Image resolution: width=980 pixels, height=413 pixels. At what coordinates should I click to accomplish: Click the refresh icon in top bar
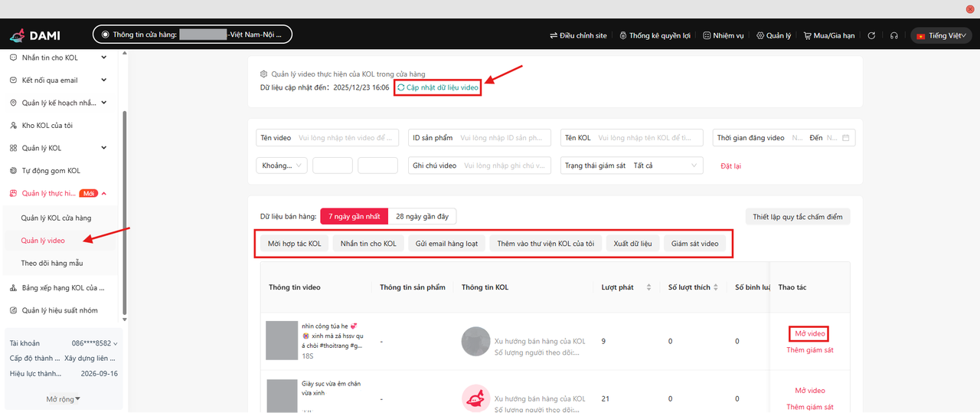pyautogui.click(x=871, y=35)
